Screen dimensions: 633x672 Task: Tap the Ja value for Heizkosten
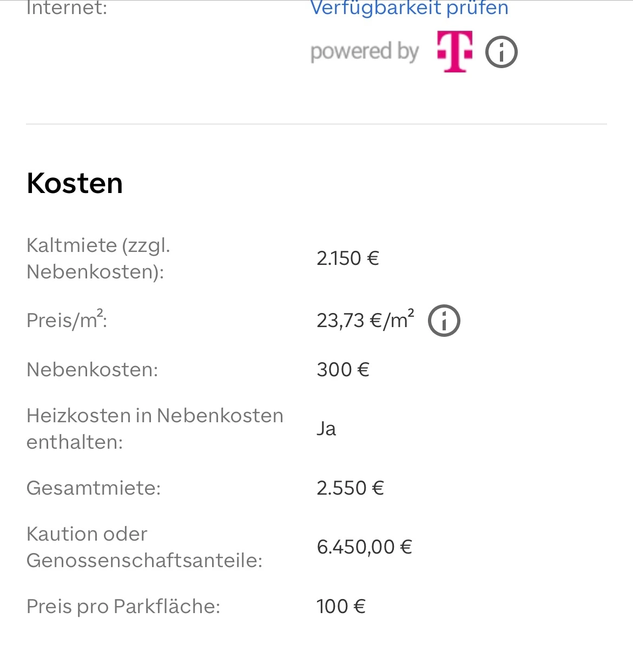coord(326,429)
